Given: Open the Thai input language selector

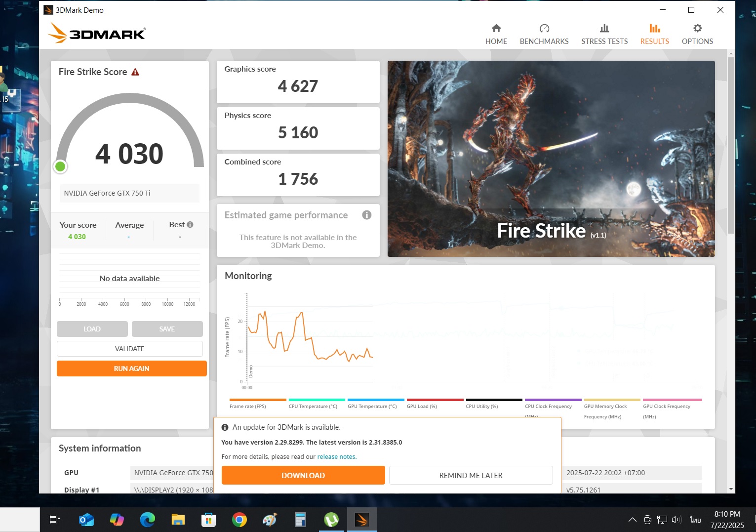Looking at the screenshot, I should pos(695,520).
